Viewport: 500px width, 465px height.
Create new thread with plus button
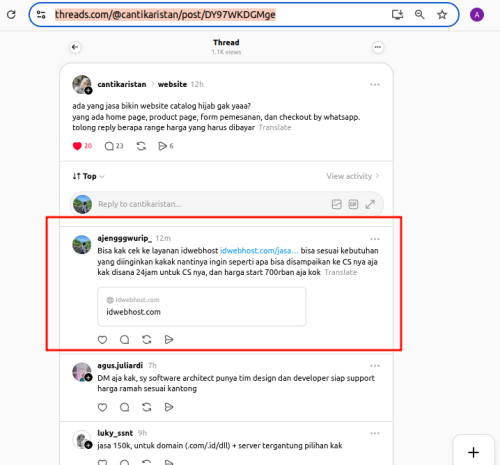pos(473,452)
